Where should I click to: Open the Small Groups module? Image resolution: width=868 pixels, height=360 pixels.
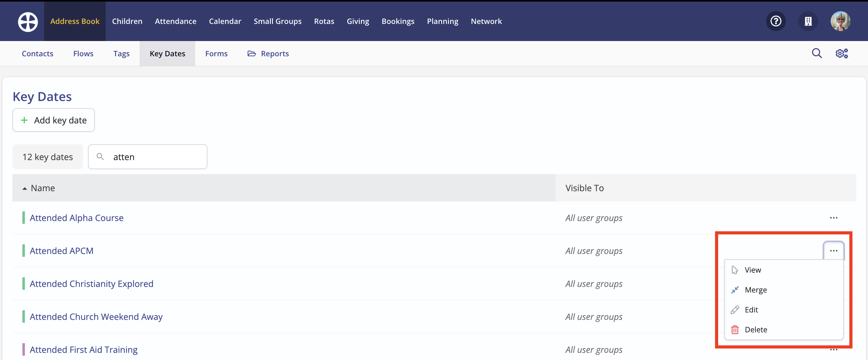(277, 21)
